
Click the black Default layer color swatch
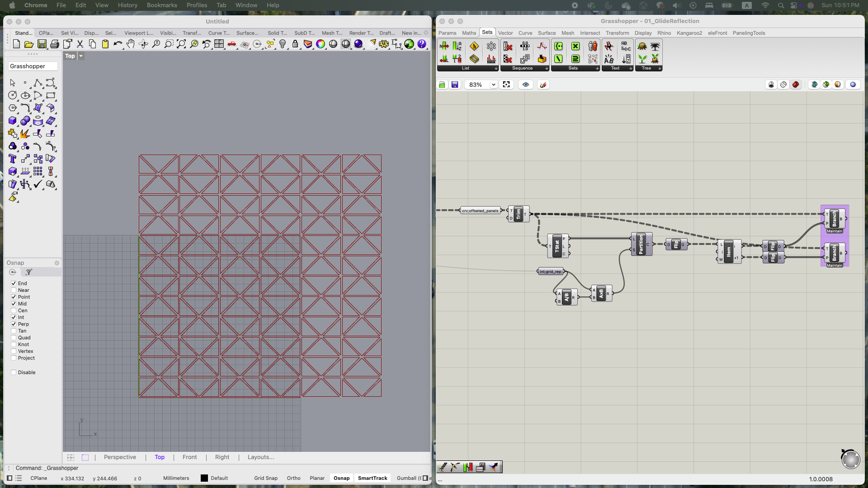[x=204, y=478]
